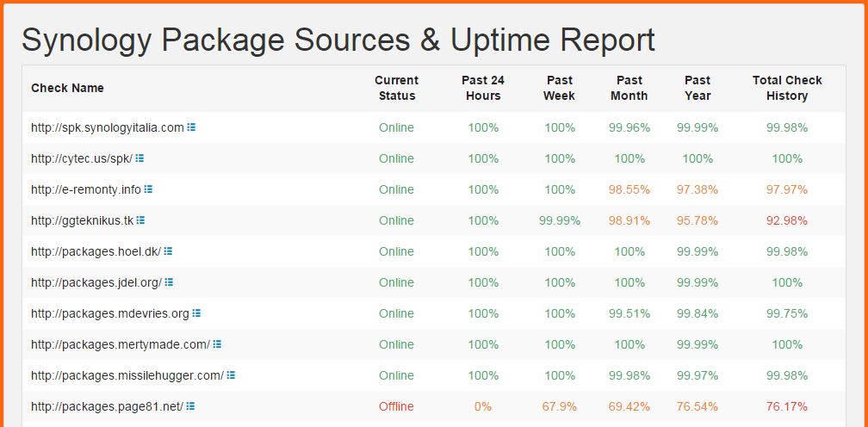Open list icon beside packages.page81.net/
The width and height of the screenshot is (868, 427).
(190, 406)
